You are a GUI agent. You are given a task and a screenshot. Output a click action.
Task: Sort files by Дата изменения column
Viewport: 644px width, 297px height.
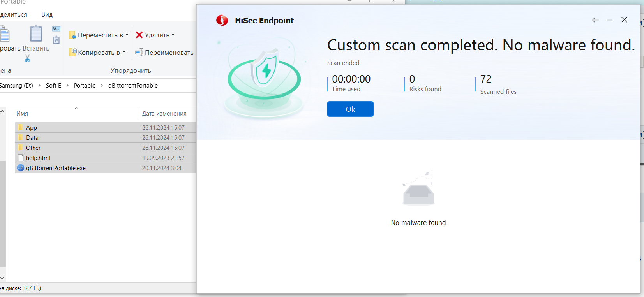(164, 114)
